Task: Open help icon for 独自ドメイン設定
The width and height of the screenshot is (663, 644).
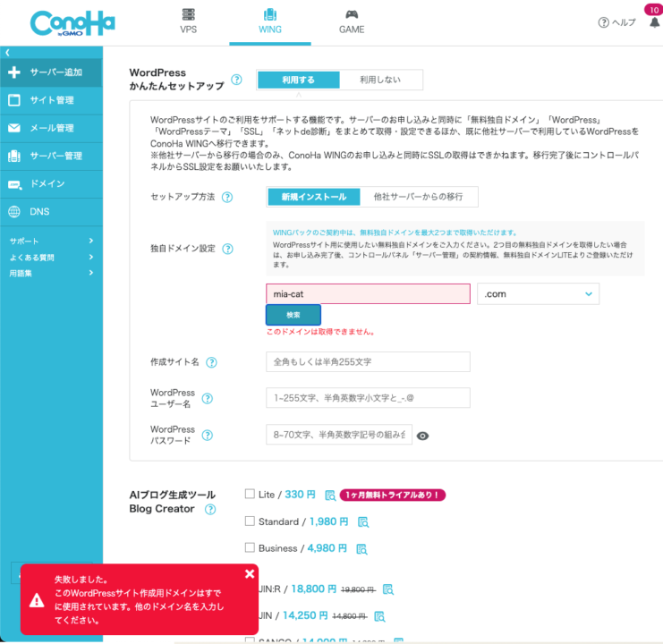Action: [227, 249]
